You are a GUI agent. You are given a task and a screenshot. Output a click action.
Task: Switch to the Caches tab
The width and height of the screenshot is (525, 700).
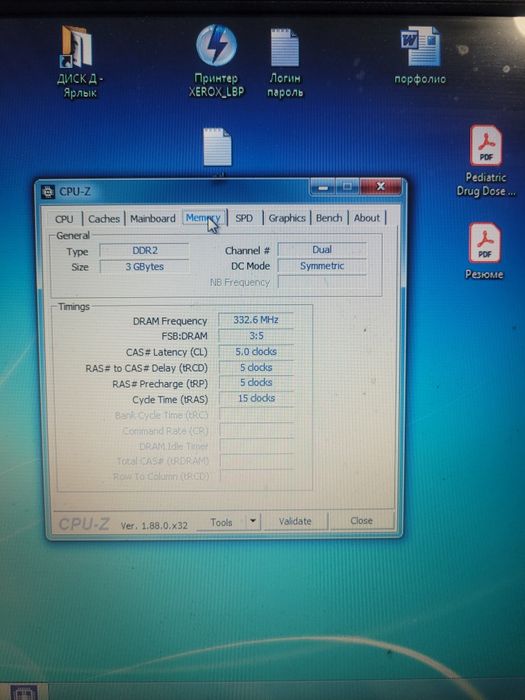coord(104,219)
